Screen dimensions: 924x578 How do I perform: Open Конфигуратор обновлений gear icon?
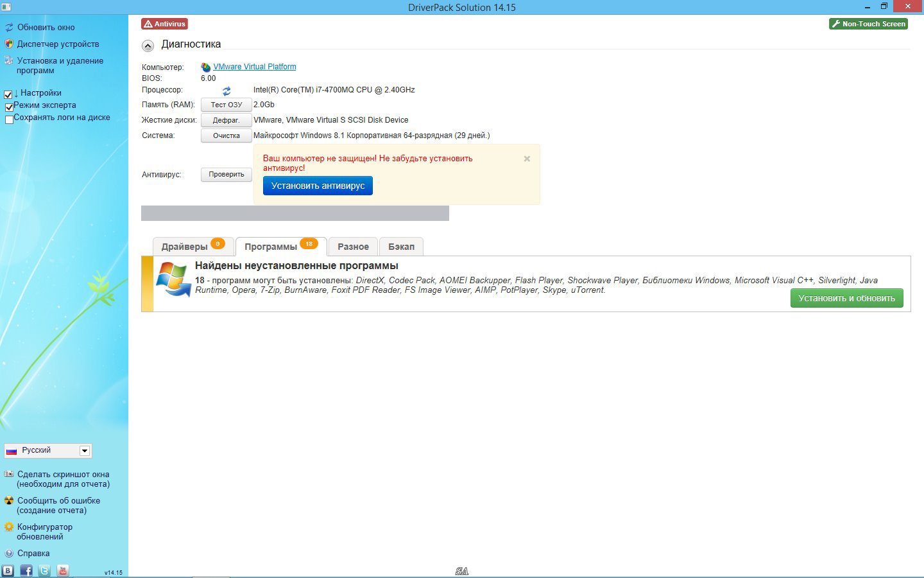[8, 527]
